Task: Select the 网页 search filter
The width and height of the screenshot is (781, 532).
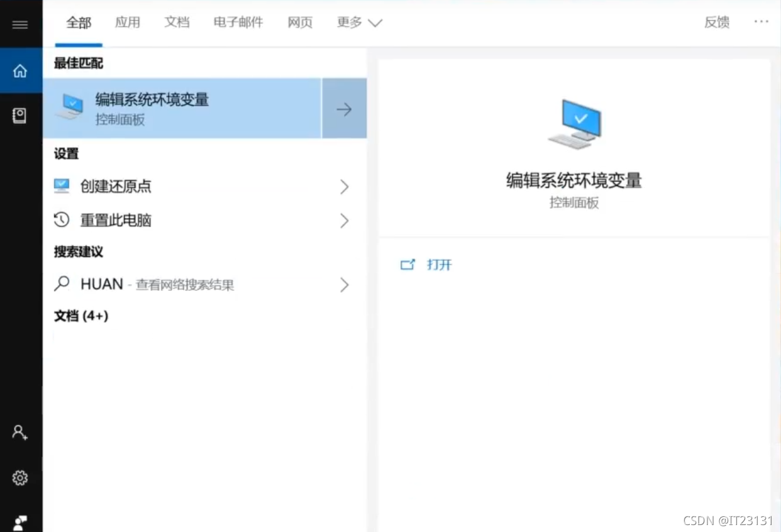Action: pos(300,22)
